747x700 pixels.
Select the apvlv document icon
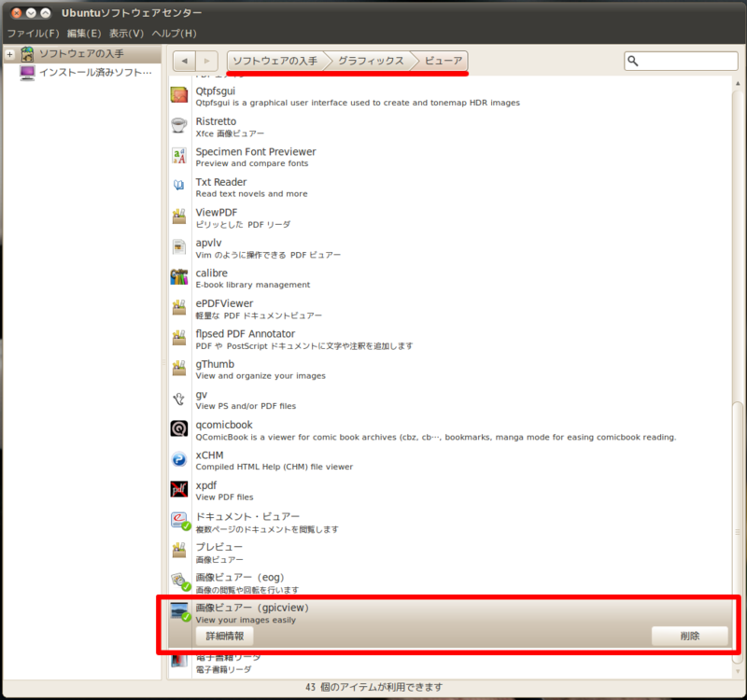179,246
